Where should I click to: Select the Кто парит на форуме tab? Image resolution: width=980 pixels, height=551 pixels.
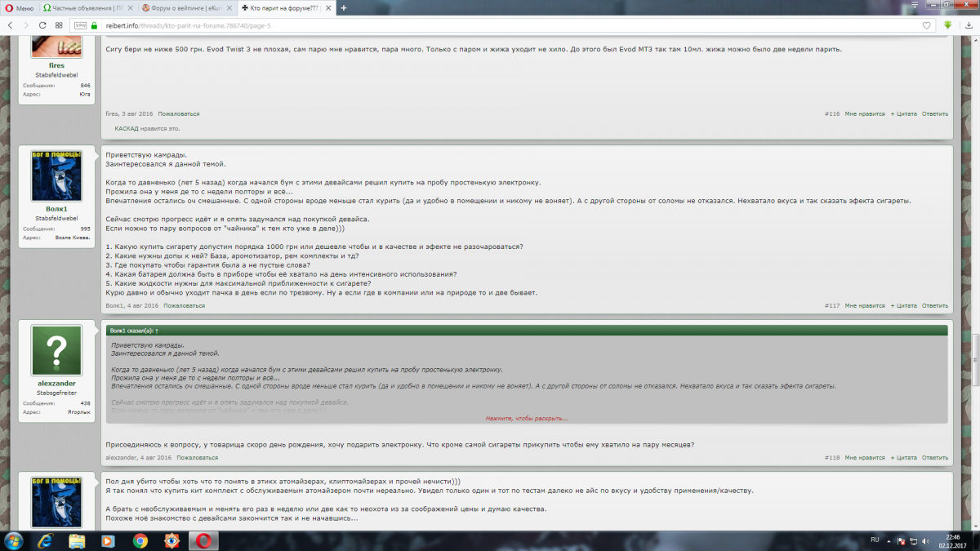[x=286, y=7]
